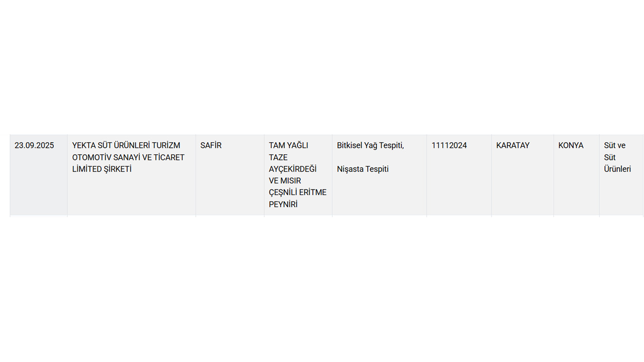The height and width of the screenshot is (362, 644).
Task: Click the date cell 23.09.2025
Action: 34,145
